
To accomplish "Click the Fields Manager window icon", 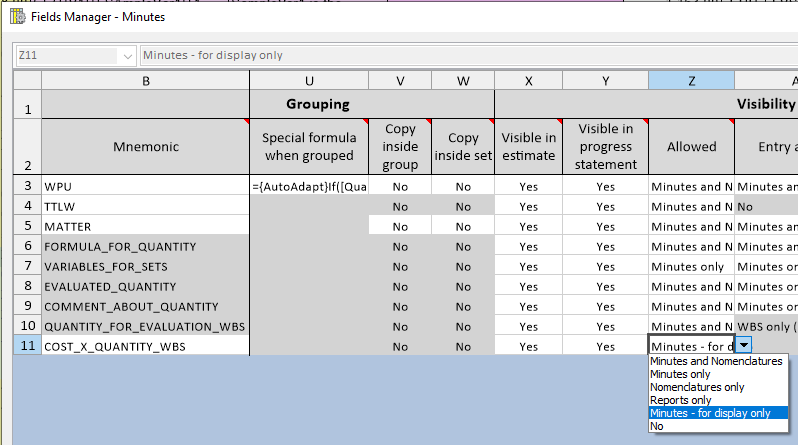I will [x=17, y=16].
